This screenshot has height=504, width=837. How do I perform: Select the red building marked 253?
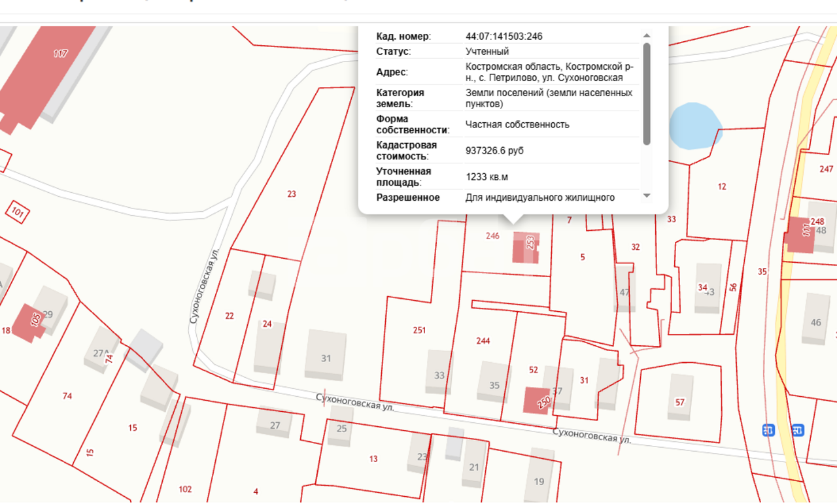(526, 248)
